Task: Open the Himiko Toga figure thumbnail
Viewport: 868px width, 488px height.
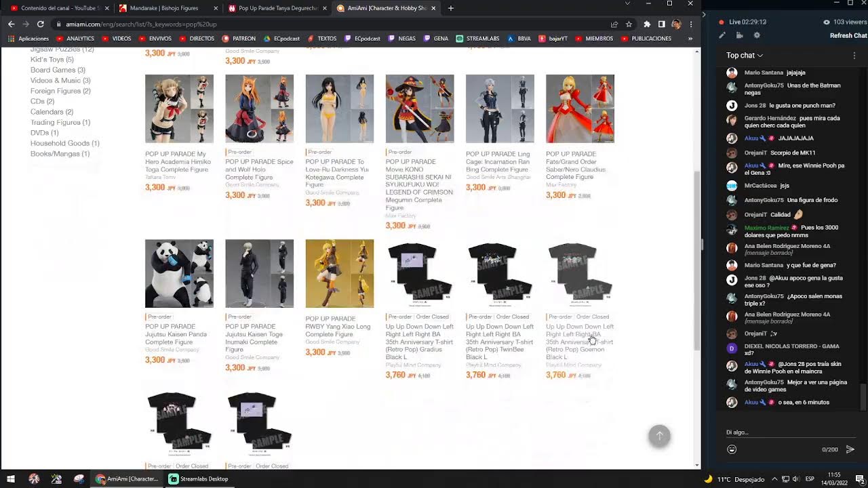Action: click(x=179, y=109)
